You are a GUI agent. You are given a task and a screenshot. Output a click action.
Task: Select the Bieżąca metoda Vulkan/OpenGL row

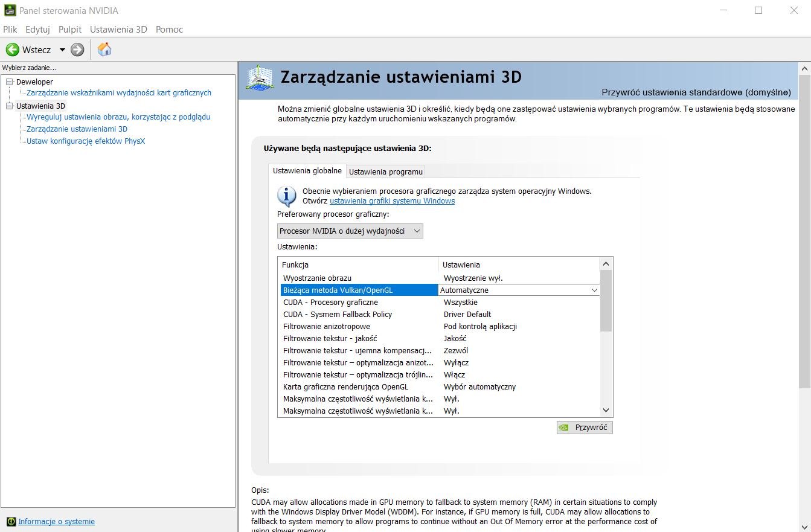[x=439, y=290]
